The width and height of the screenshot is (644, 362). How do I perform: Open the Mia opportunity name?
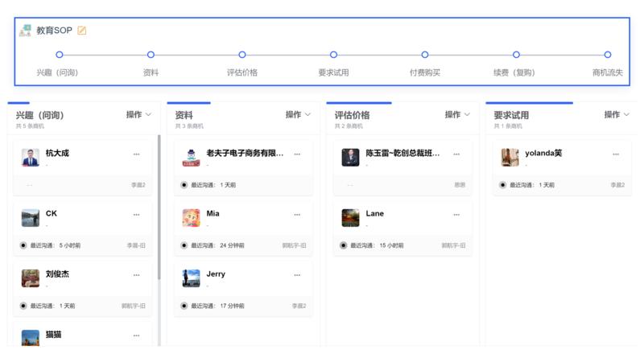click(x=213, y=213)
